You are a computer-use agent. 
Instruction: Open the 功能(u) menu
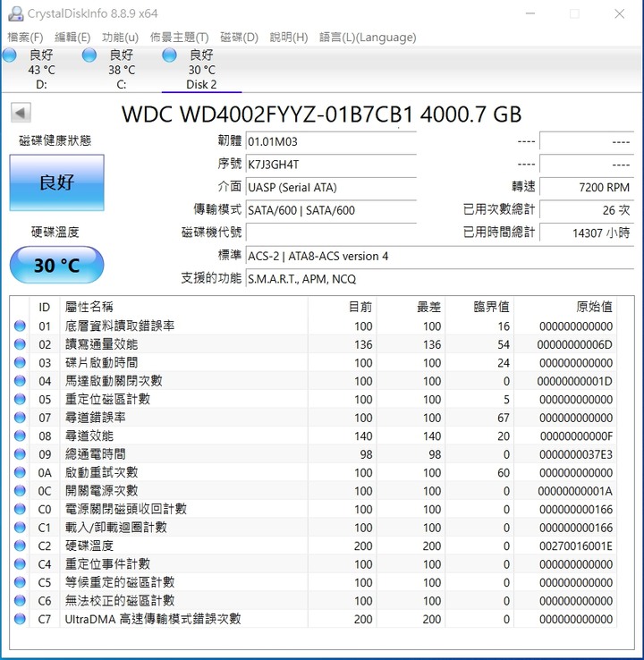120,38
